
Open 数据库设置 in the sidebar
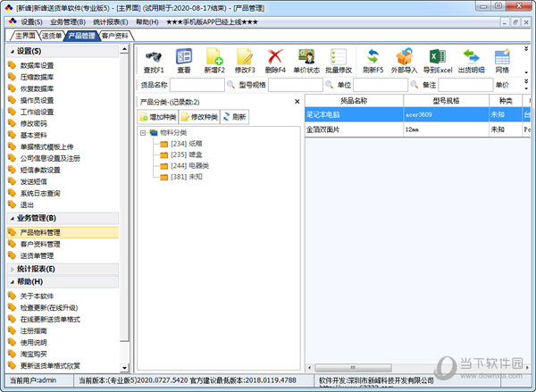tap(37, 65)
